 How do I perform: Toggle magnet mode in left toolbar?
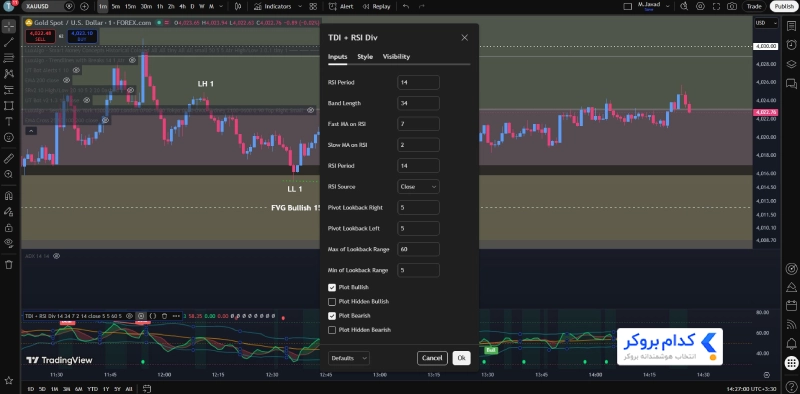[9, 196]
